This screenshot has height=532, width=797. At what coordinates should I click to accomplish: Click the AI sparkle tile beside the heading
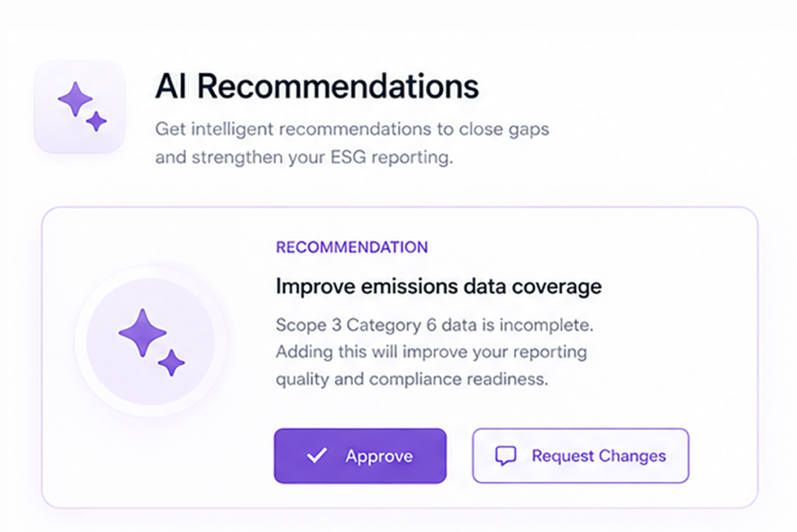[x=79, y=107]
